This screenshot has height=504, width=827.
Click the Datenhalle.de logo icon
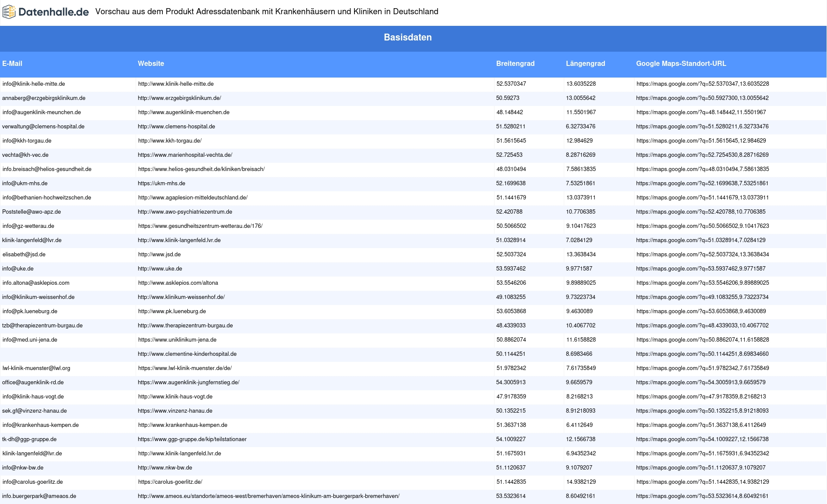[x=9, y=12]
